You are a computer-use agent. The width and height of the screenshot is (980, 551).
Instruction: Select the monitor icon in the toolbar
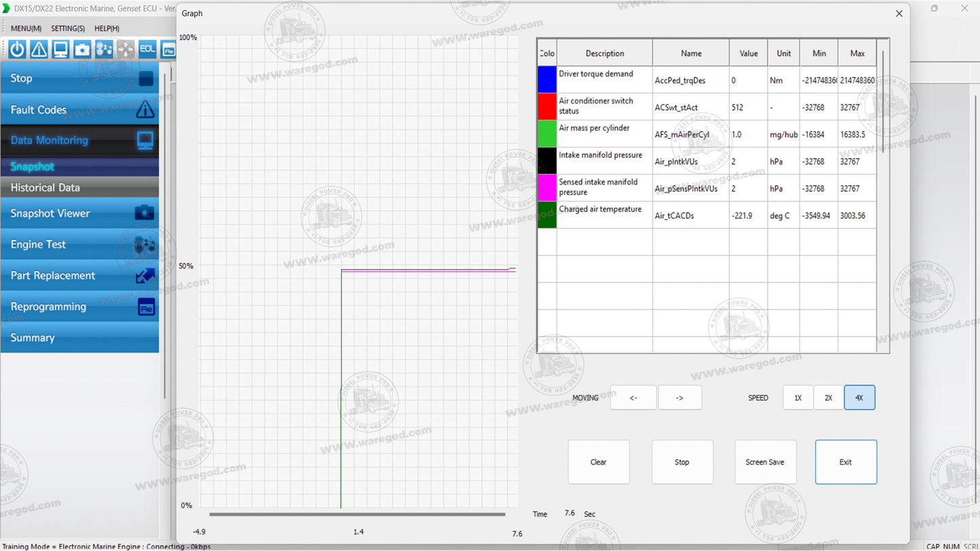[60, 49]
